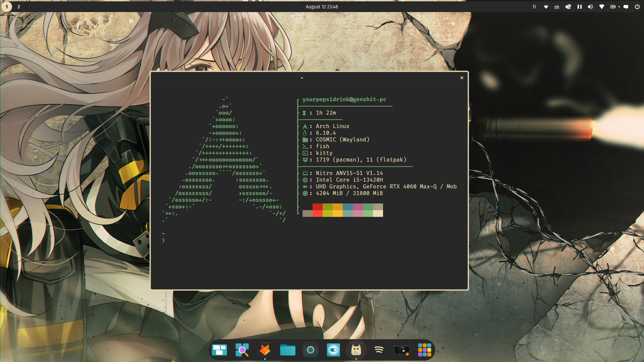644x362 pixels.
Task: Switch to workspace 1
Action: 7,7
